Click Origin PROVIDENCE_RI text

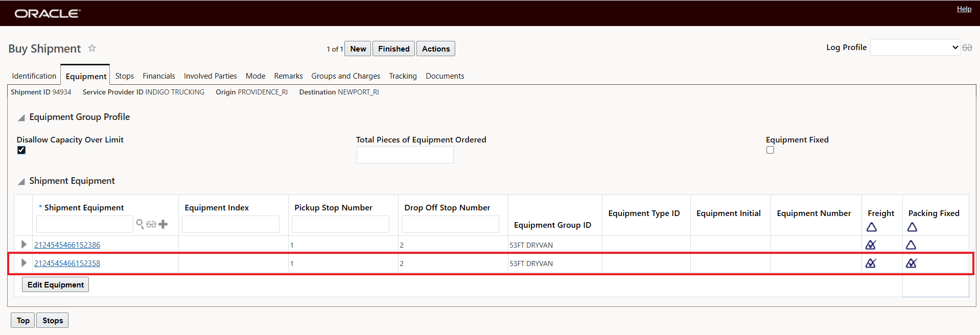[x=251, y=92]
